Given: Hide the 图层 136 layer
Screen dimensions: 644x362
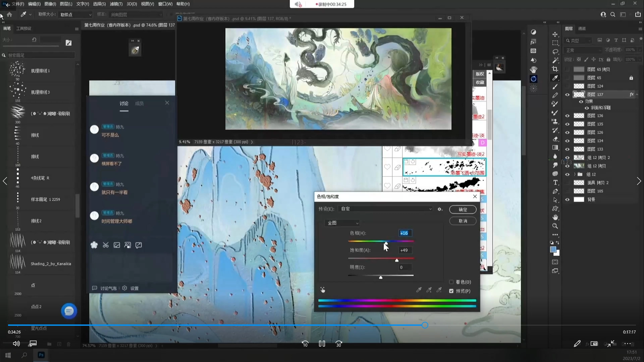Looking at the screenshot, I should tap(567, 116).
